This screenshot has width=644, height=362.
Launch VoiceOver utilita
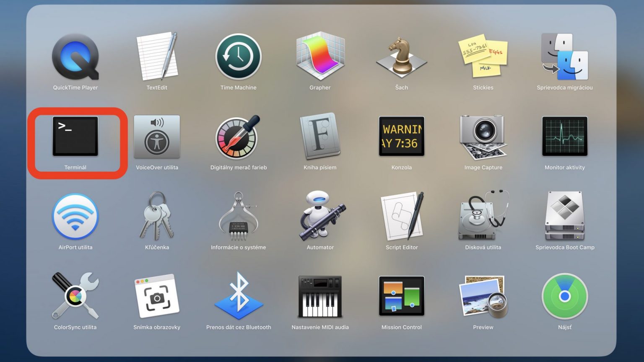157,137
